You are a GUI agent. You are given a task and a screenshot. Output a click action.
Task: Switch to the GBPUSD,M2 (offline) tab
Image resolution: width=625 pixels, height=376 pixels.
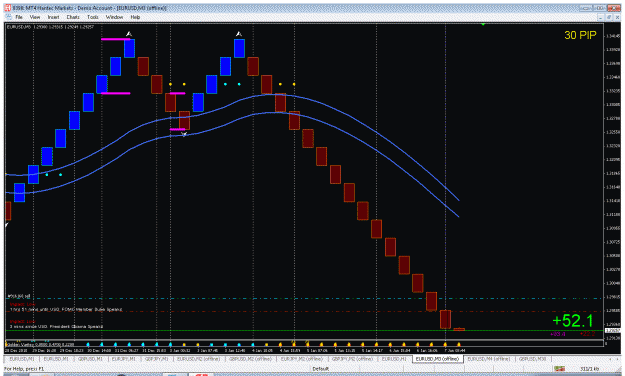pyautogui.click(x=250, y=359)
